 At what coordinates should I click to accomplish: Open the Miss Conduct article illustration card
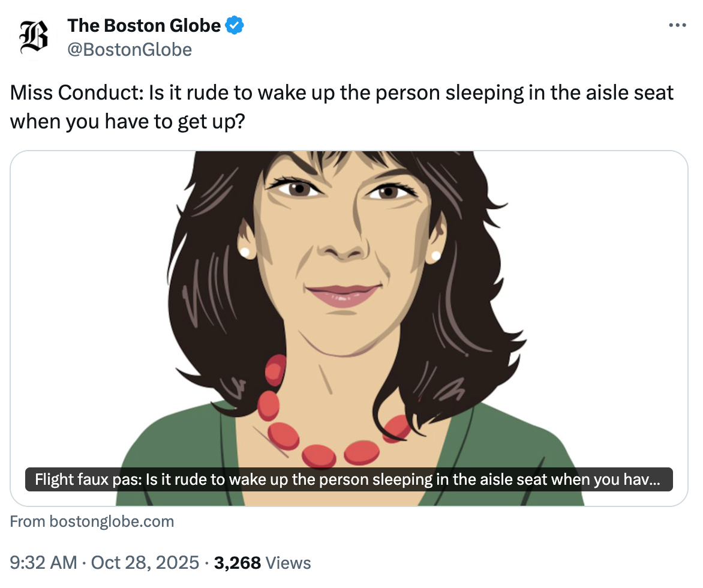(349, 300)
